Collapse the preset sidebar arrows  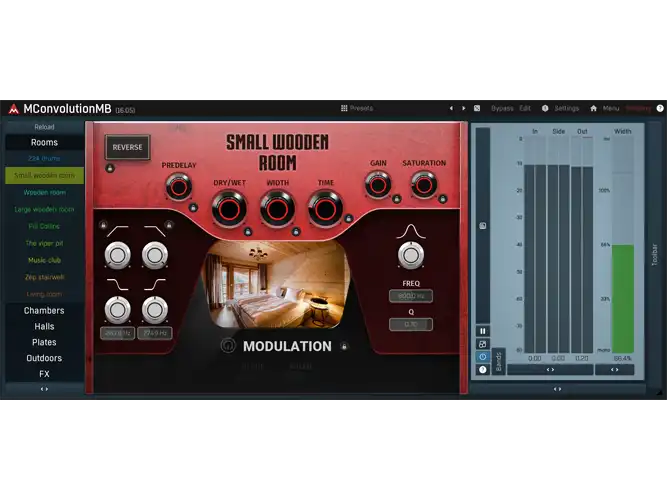point(44,389)
